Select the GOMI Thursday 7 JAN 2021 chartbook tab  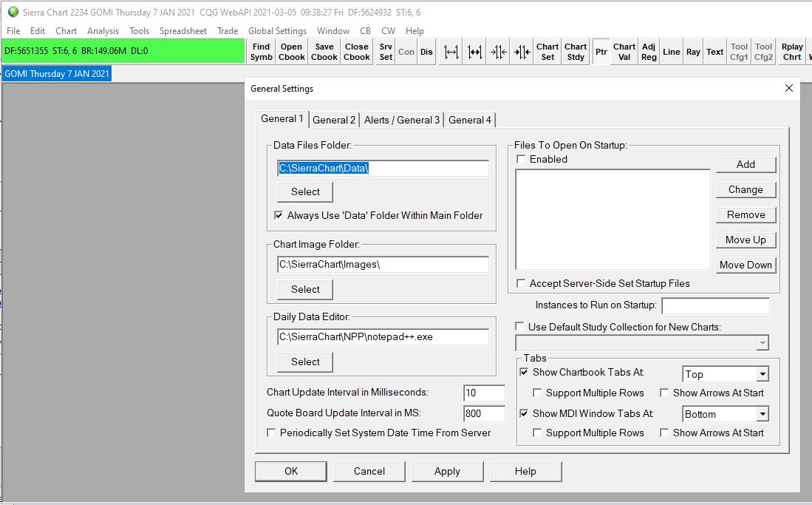point(56,74)
